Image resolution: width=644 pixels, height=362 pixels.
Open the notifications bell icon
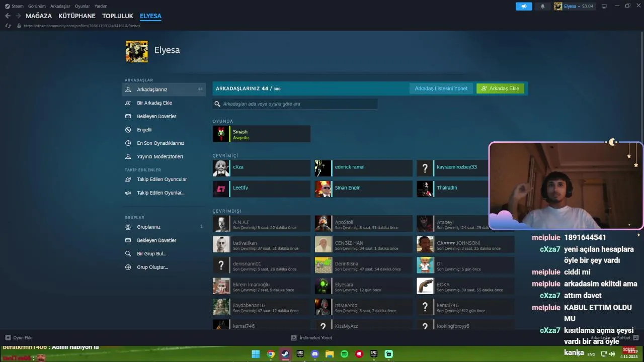coord(542,7)
